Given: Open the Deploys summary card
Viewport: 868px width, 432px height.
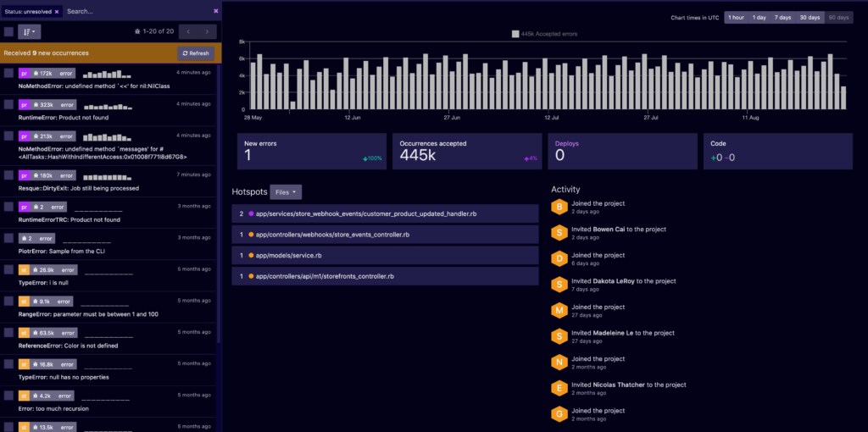Looking at the screenshot, I should pos(621,150).
